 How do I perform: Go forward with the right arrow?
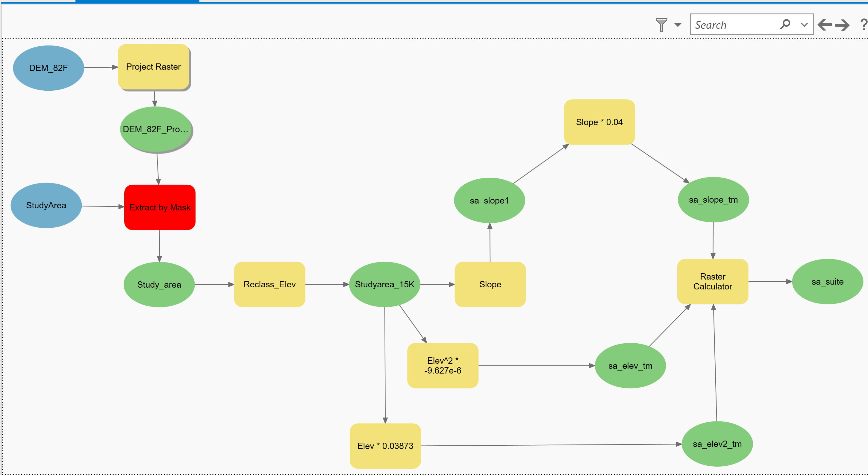pos(842,25)
